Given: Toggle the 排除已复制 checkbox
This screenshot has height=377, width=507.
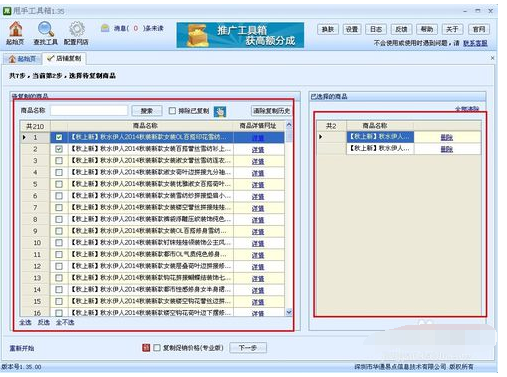Looking at the screenshot, I should click(172, 111).
